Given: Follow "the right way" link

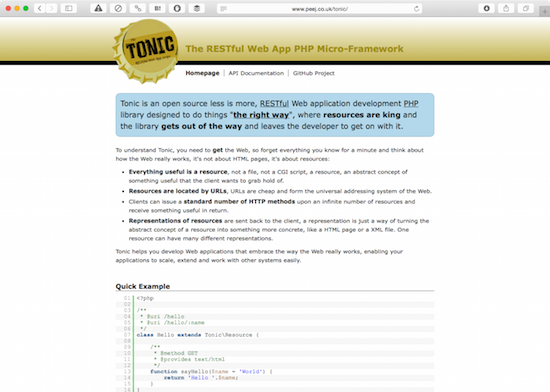Looking at the screenshot, I should click(261, 115).
